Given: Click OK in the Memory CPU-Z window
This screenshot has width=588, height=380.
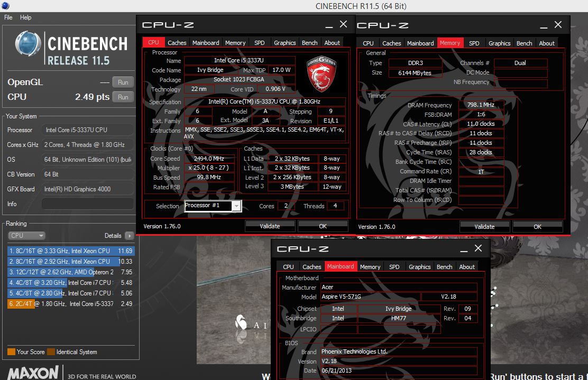Looking at the screenshot, I should coord(537,226).
